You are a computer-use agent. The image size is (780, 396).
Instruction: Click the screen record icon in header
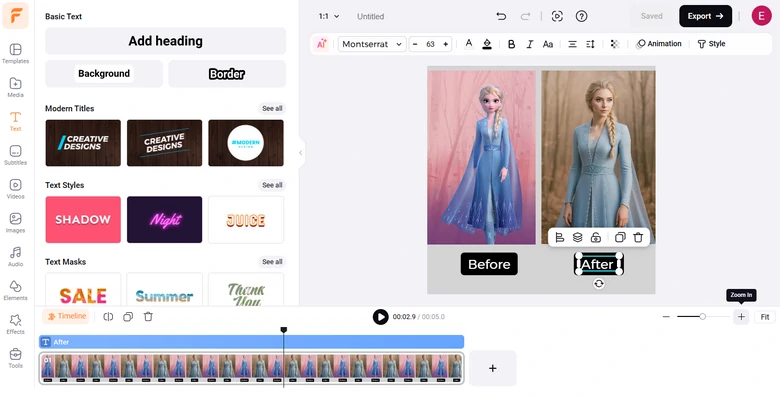(557, 16)
